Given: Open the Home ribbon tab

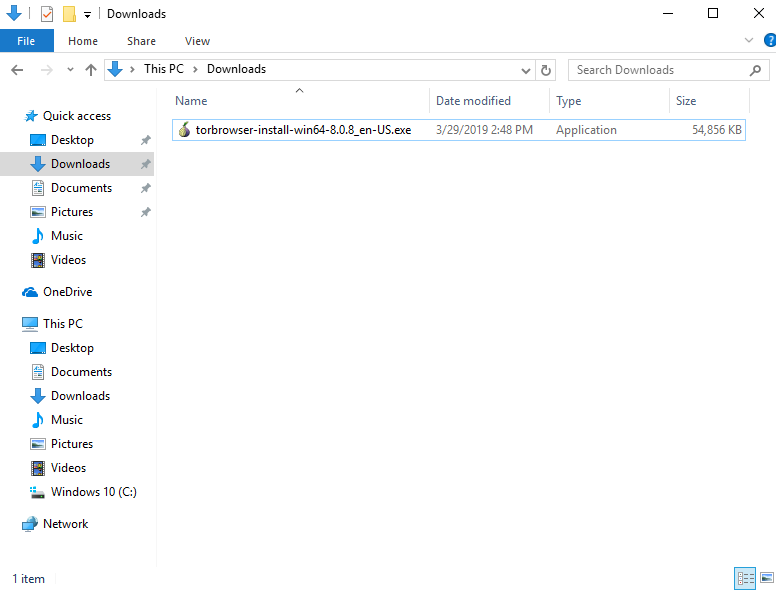Looking at the screenshot, I should pyautogui.click(x=83, y=41).
